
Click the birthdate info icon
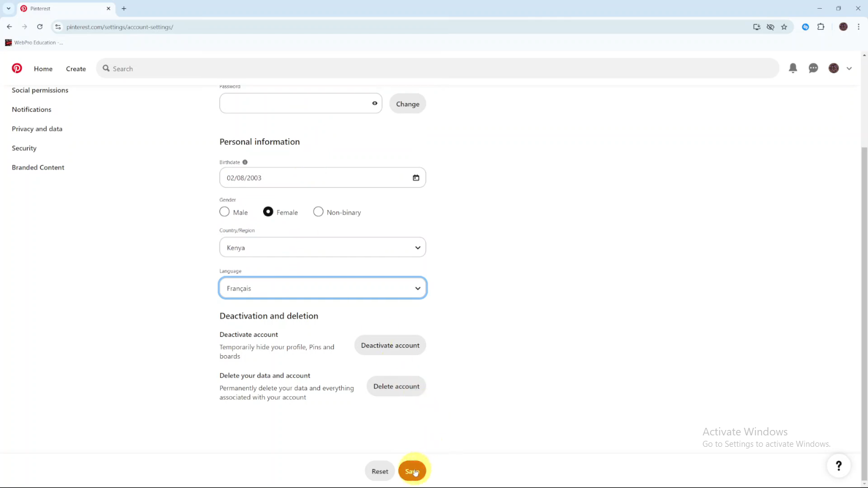tap(245, 162)
